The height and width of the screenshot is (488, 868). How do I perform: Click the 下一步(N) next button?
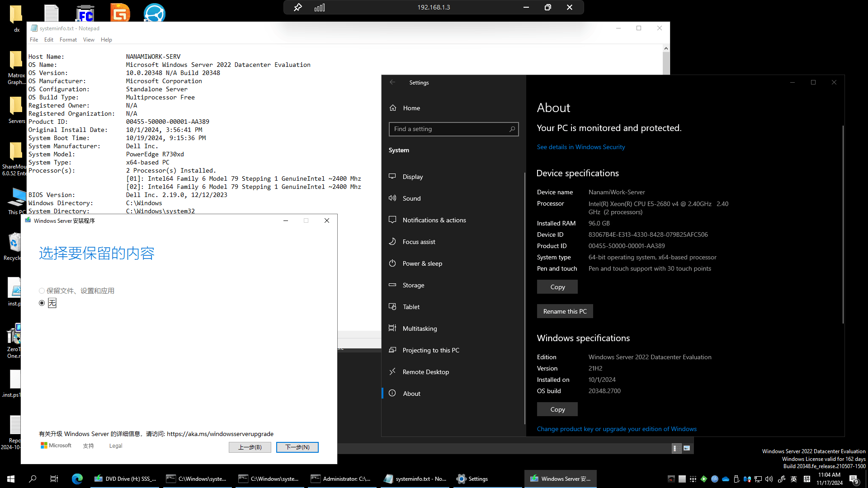click(x=297, y=447)
